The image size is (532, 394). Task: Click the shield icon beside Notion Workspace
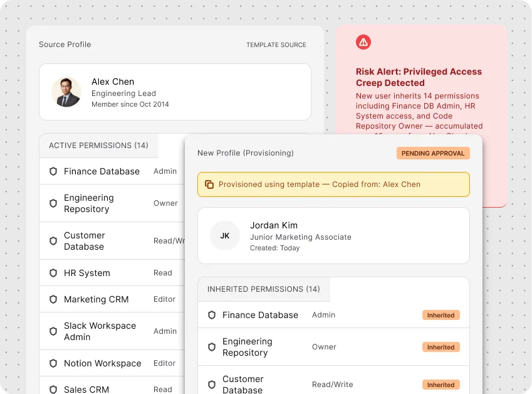click(x=53, y=363)
